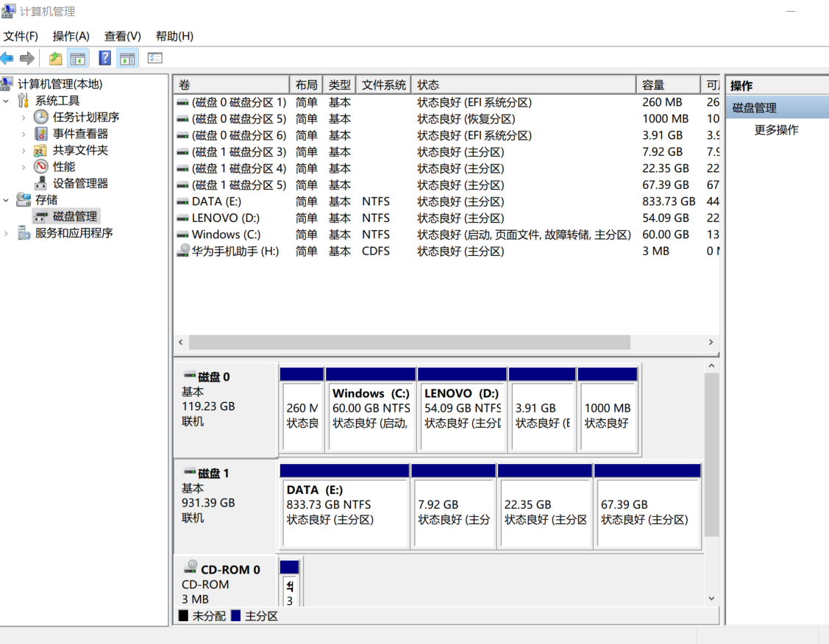Click the 磁盘 1 disk icon in graphical view

(189, 472)
